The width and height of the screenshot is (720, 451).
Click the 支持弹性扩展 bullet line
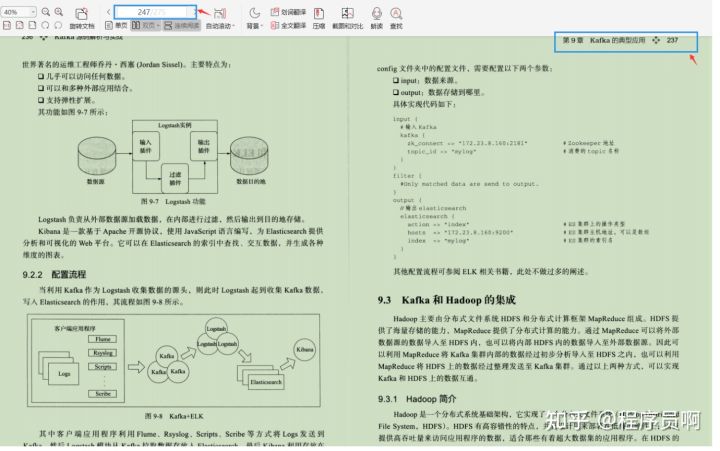[x=67, y=100]
